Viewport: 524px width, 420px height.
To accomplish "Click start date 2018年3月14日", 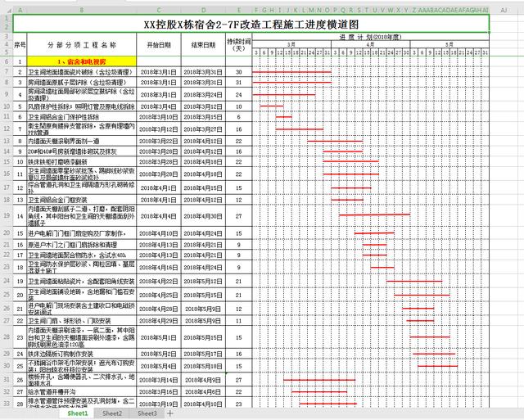I will (x=159, y=380).
